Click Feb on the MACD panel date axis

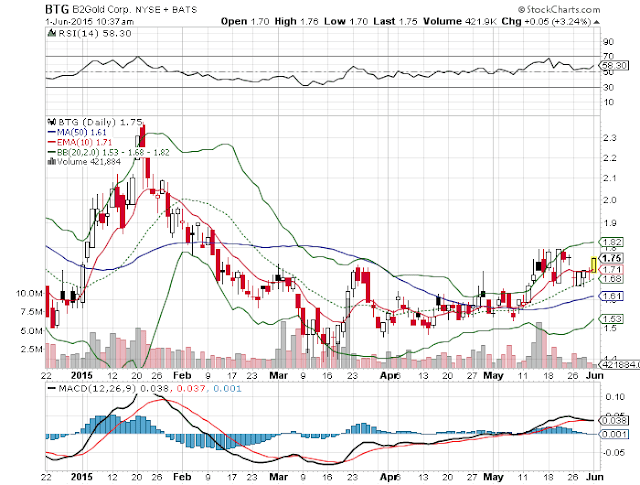pyautogui.click(x=182, y=477)
